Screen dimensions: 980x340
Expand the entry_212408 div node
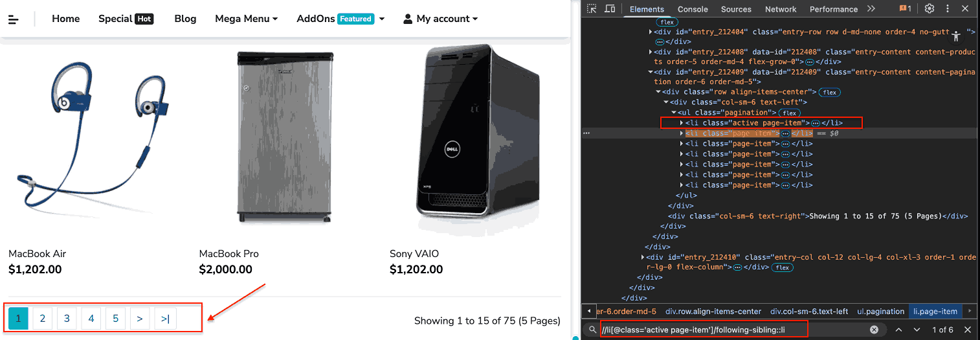point(651,52)
